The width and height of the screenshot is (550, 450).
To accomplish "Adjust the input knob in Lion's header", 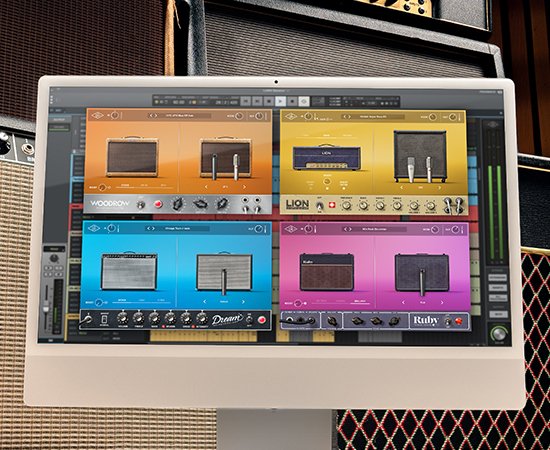I will (308, 116).
